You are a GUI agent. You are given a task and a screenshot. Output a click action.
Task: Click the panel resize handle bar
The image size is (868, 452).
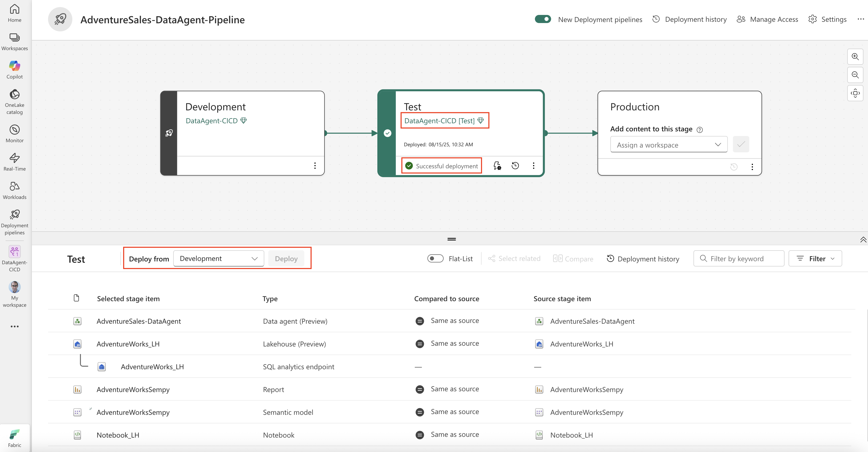(x=451, y=239)
